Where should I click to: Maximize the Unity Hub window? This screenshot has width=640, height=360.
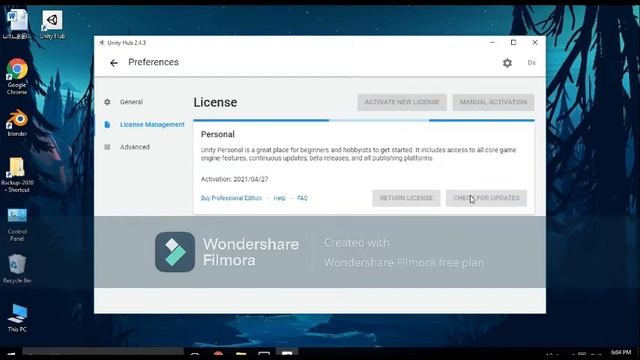[513, 42]
